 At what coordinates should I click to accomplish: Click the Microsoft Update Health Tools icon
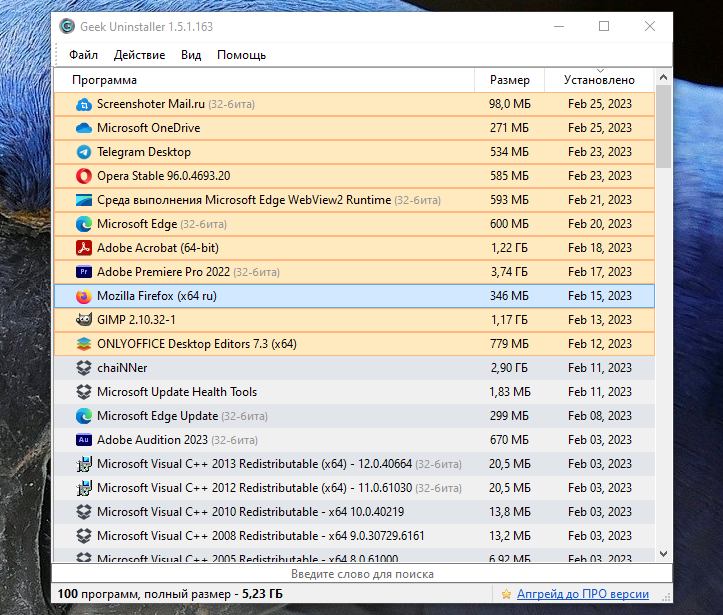(83, 392)
